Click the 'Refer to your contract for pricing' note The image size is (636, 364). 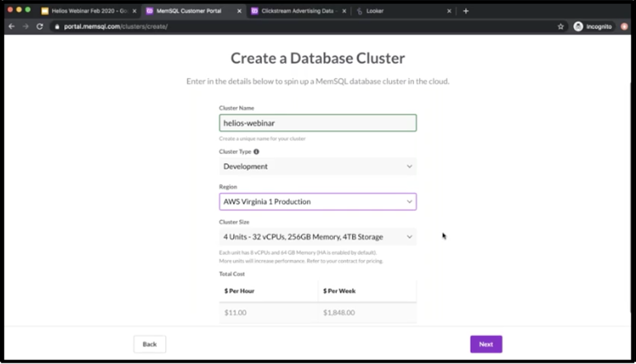tap(345, 261)
